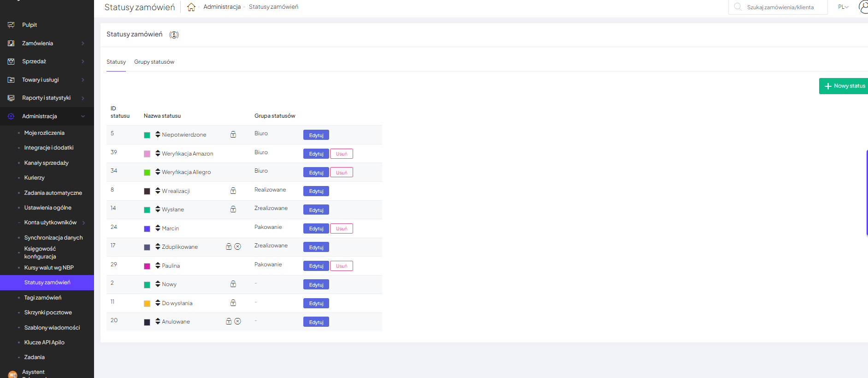Click the Pulpit dashboard icon in sidebar
The image size is (868, 378).
click(11, 25)
